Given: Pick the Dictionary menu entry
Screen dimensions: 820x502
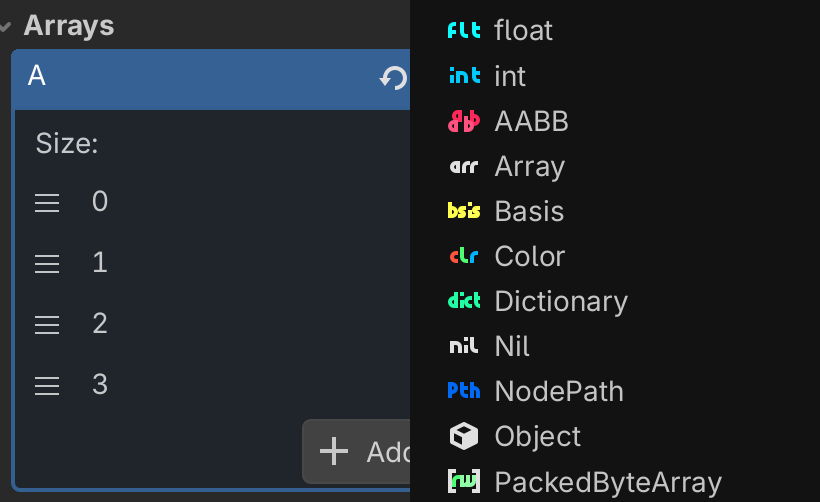Looking at the screenshot, I should pyautogui.click(x=560, y=301).
